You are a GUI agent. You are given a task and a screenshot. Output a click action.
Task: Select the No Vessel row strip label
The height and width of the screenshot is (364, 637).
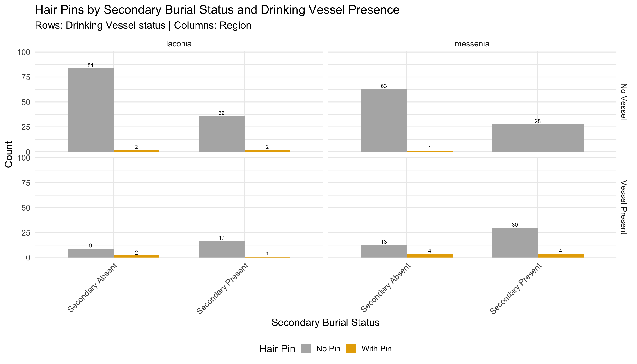click(623, 102)
